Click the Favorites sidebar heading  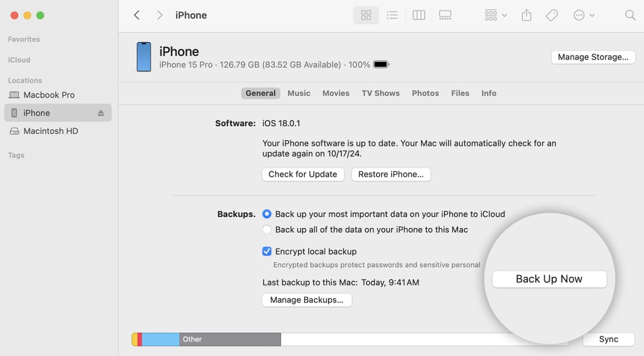click(24, 39)
